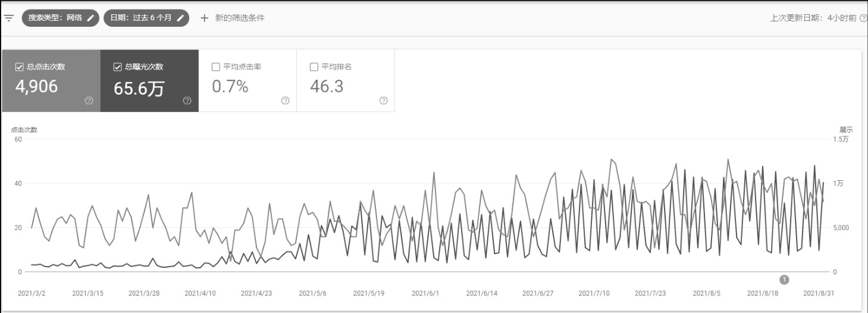Screen dimensions: 868x313
Task: Open help icon beside 上次更新日期
Action: [x=863, y=18]
